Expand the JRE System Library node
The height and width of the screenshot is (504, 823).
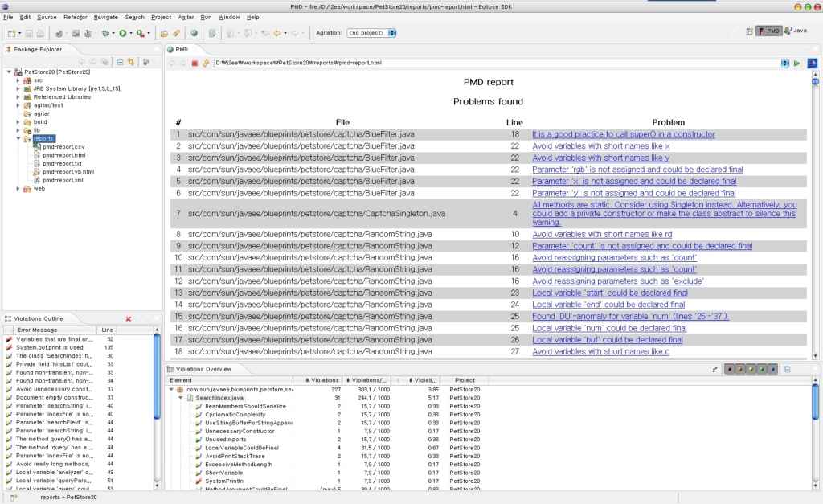point(18,88)
